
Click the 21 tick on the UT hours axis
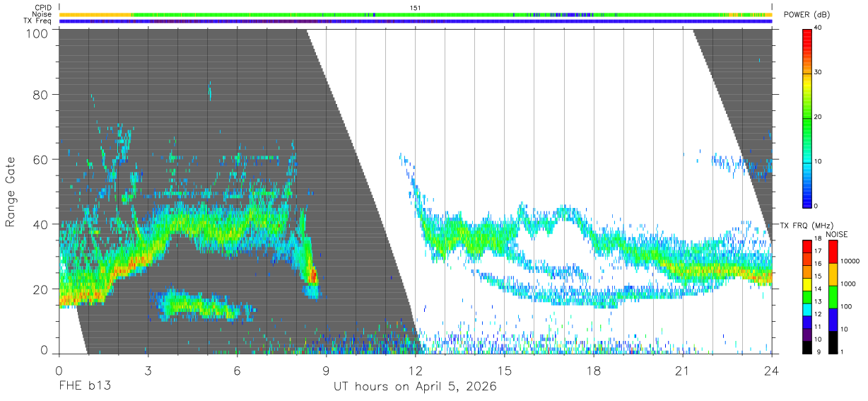click(683, 370)
